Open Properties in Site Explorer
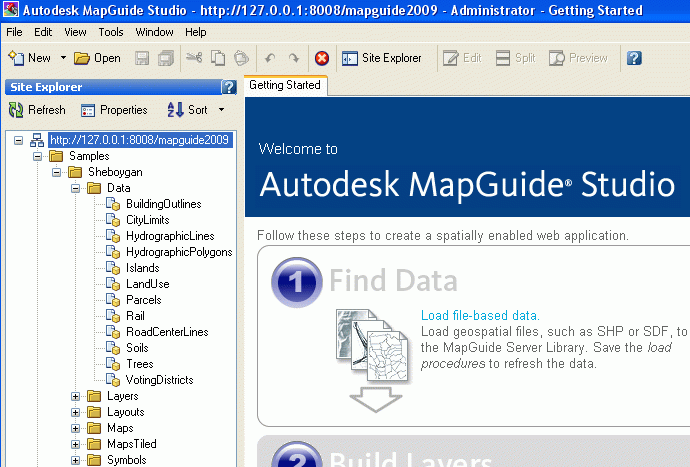This screenshot has height=467, width=690. (114, 110)
